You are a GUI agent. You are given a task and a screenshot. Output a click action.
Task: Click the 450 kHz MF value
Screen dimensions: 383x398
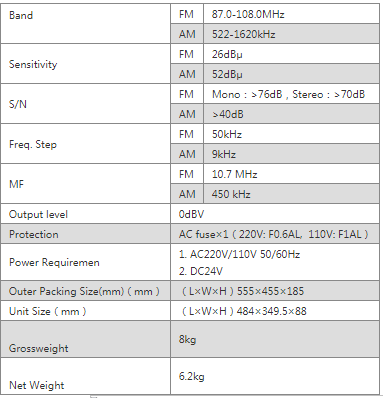tap(231, 194)
